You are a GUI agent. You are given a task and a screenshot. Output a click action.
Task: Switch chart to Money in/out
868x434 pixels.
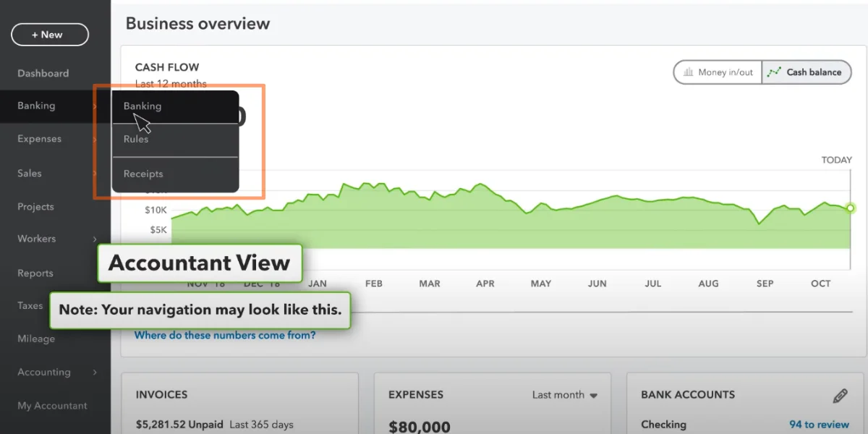(x=718, y=72)
